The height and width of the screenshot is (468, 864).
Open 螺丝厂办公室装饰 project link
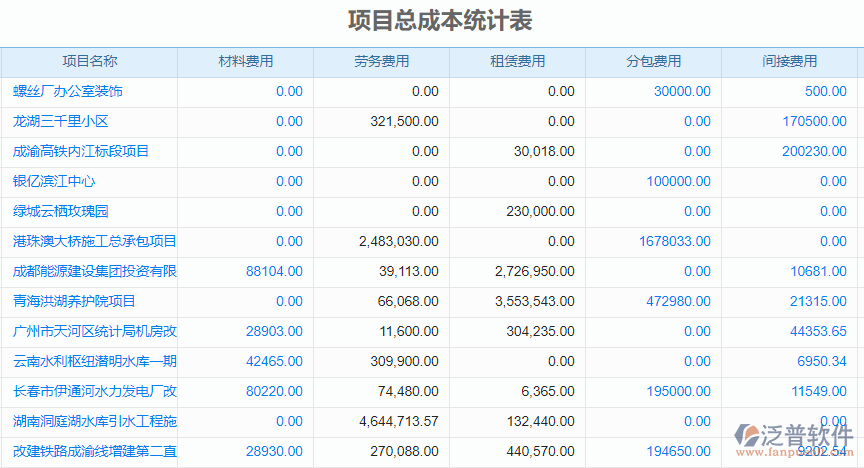pyautogui.click(x=68, y=91)
